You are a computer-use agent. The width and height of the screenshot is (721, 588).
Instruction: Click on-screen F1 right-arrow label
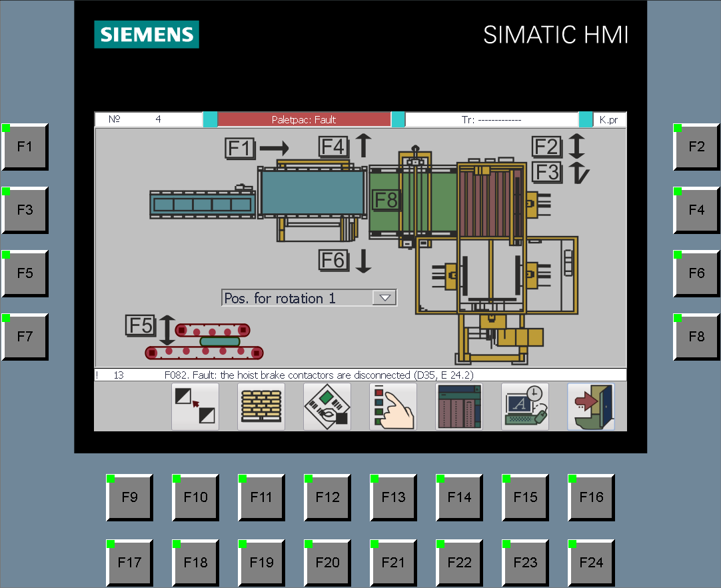click(257, 148)
